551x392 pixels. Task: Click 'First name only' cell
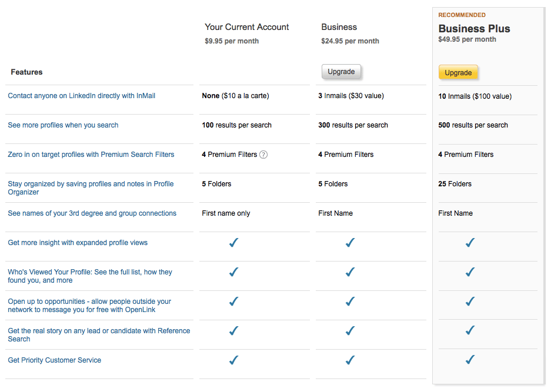tap(226, 213)
